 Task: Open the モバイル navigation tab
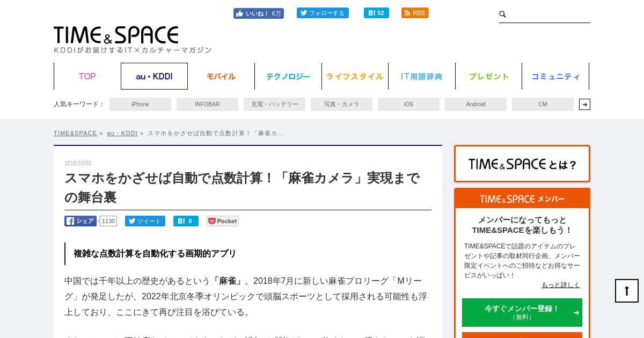coord(221,76)
